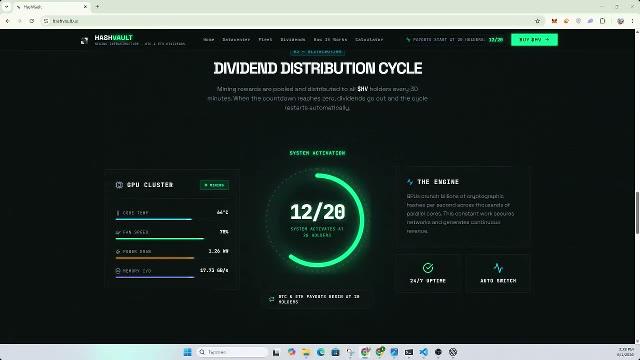Expand the tab search dropdown arrow

(7, 7)
